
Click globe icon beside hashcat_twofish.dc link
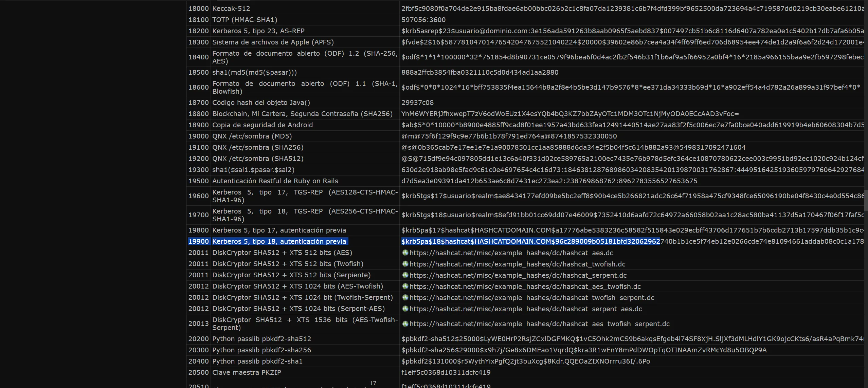[x=405, y=264]
